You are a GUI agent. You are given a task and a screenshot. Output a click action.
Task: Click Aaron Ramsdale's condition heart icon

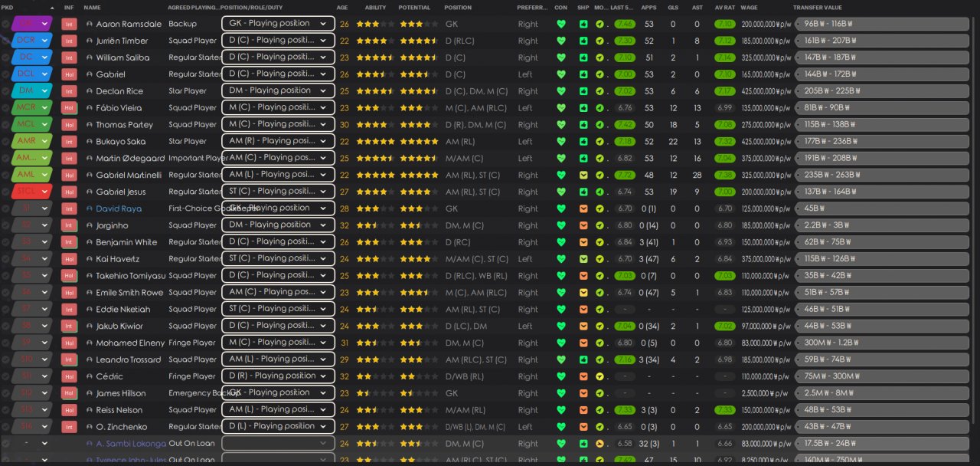tap(561, 24)
